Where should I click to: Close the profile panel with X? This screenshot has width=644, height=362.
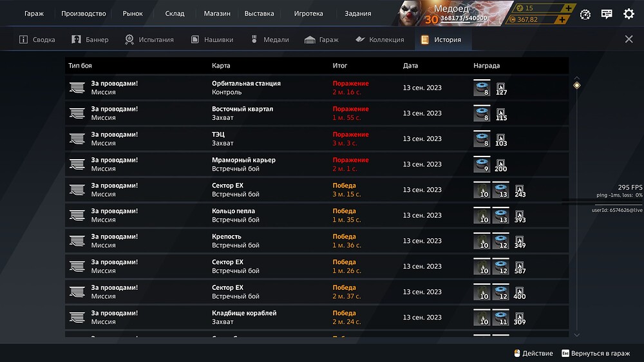629,39
